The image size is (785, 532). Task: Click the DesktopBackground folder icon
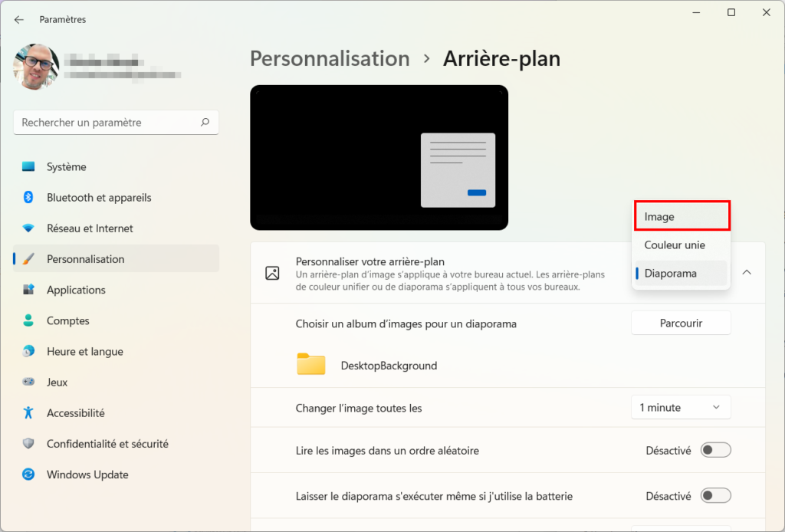click(311, 364)
